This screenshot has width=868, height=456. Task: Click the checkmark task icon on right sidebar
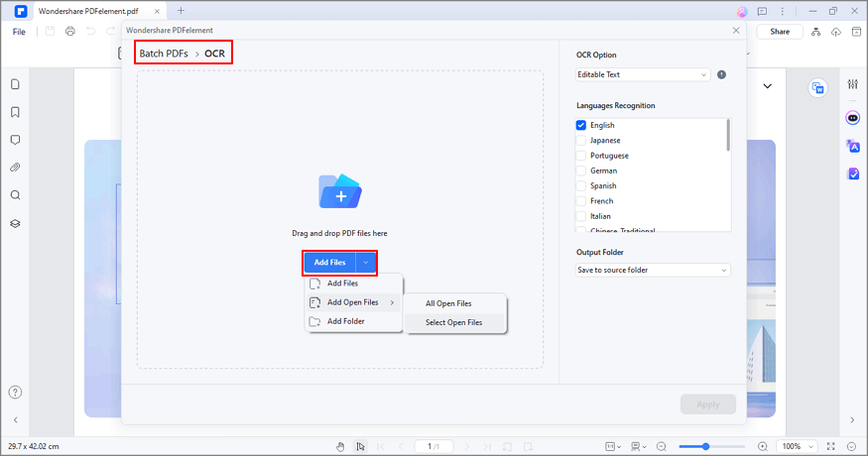click(x=853, y=173)
